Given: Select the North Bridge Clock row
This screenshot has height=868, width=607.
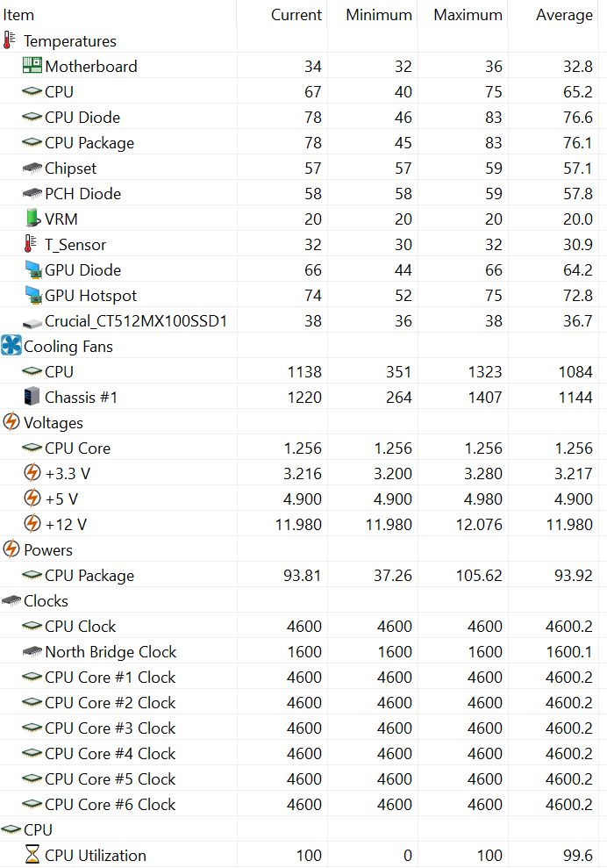Looking at the screenshot, I should (x=111, y=651).
